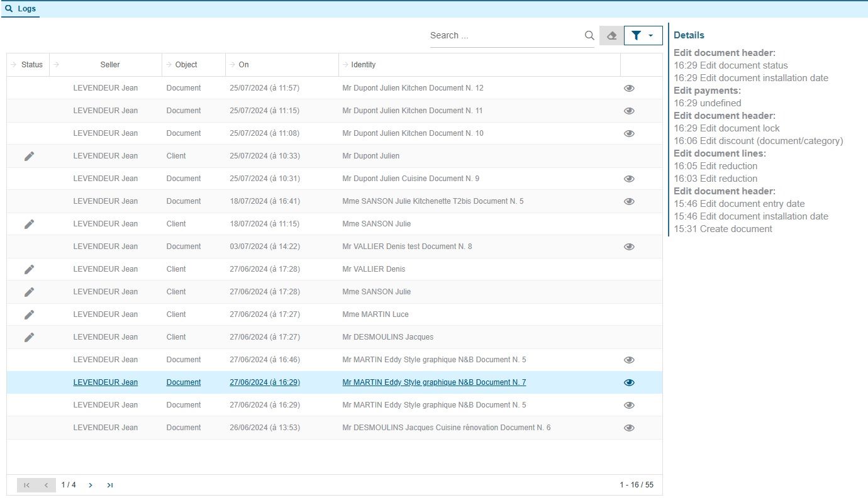Toggle eye icon for Kitchenette T2bis Document N. 5
The width and height of the screenshot is (868, 500).
629,201
